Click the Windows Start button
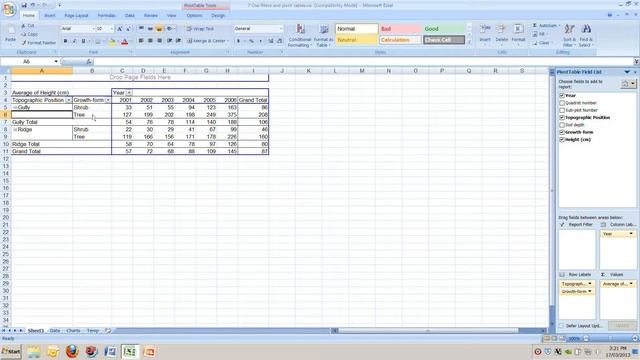The image size is (640, 360). click(11, 351)
